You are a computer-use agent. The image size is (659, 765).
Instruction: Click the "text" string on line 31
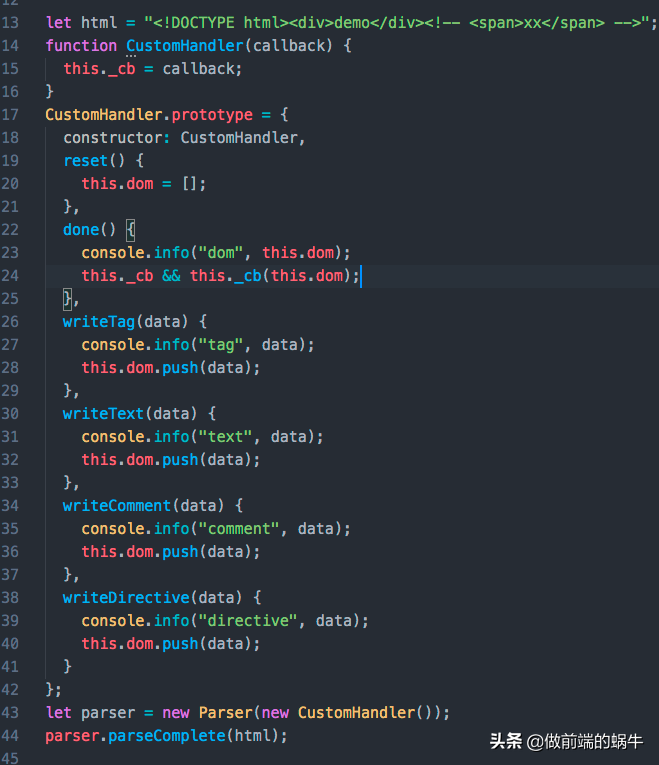[225, 437]
